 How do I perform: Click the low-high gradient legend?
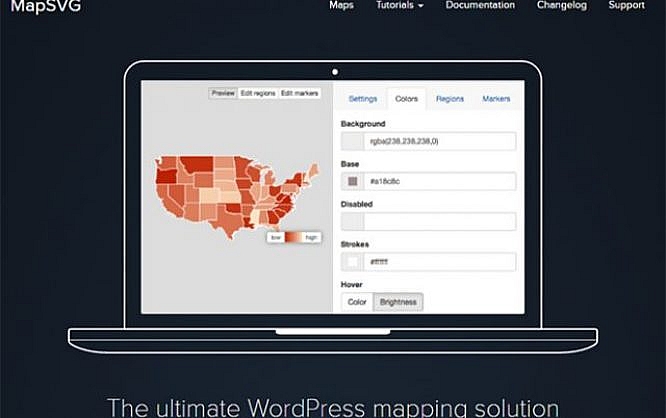[293, 237]
